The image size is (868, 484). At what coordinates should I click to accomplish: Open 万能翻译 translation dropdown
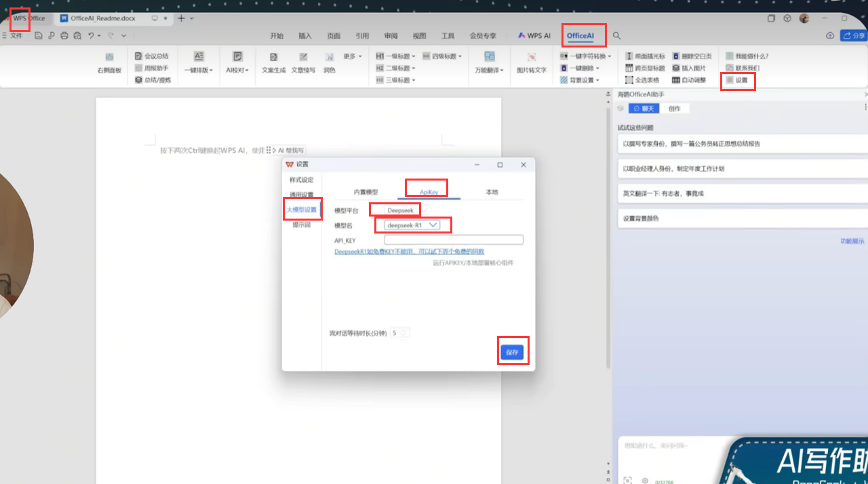[489, 63]
